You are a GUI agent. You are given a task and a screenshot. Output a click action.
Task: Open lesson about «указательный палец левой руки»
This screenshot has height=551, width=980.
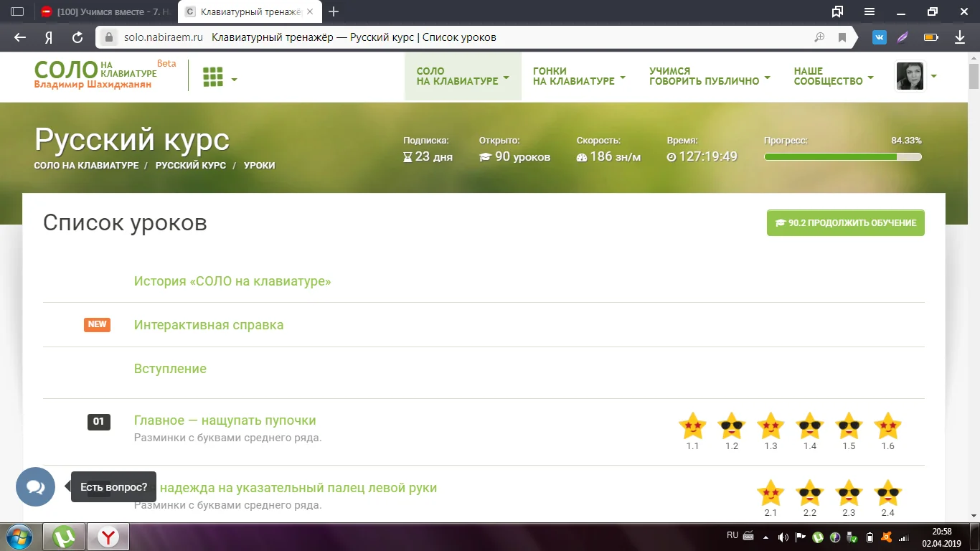point(297,488)
